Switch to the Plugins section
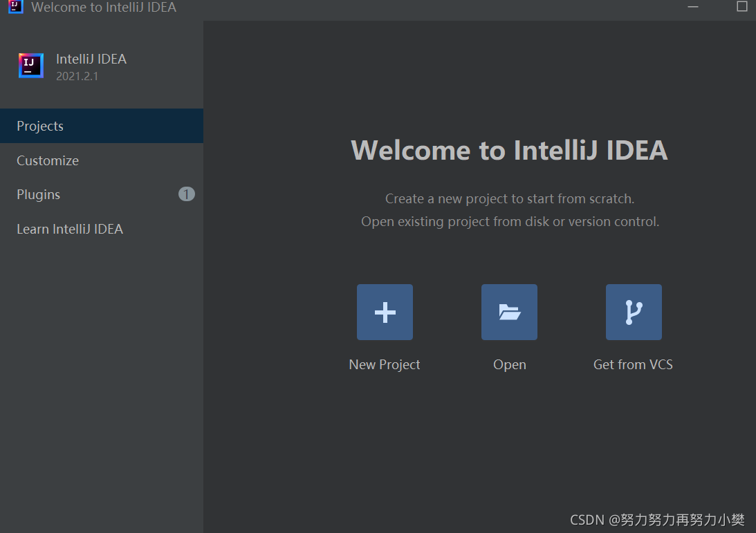Screen dimensions: 756x533 pyautogui.click(x=102, y=194)
